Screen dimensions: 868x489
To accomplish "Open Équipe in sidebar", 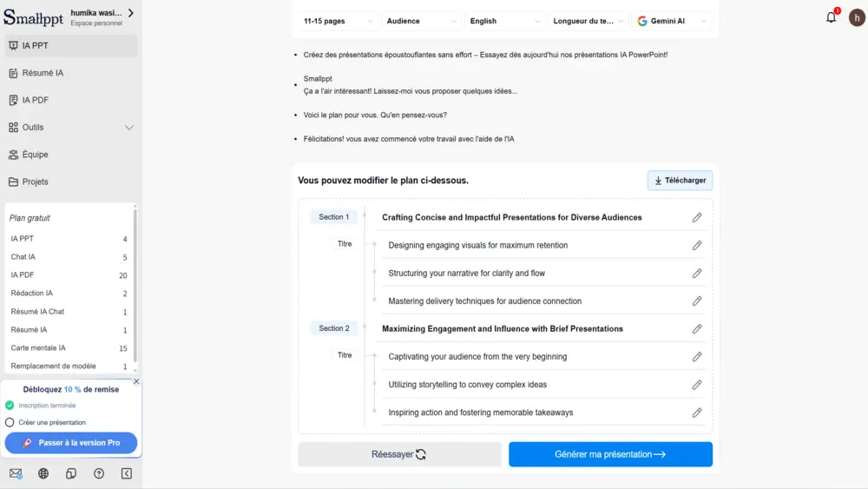I will (71, 154).
